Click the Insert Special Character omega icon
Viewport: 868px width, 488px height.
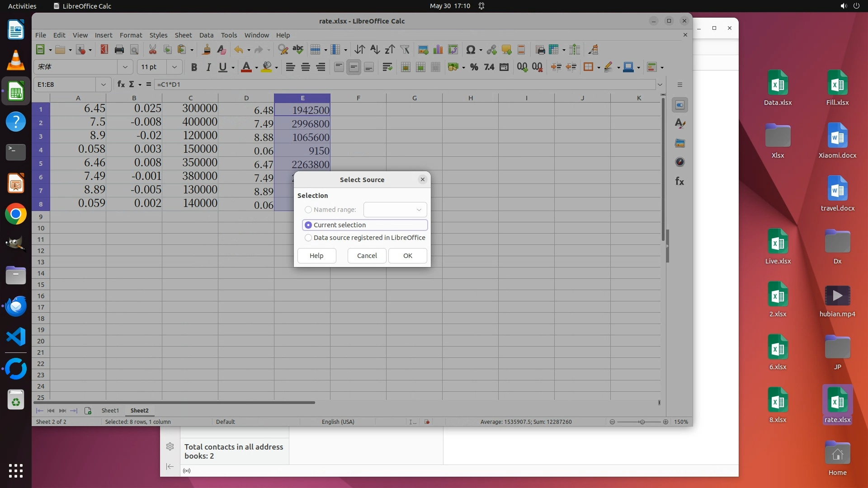pyautogui.click(x=470, y=50)
